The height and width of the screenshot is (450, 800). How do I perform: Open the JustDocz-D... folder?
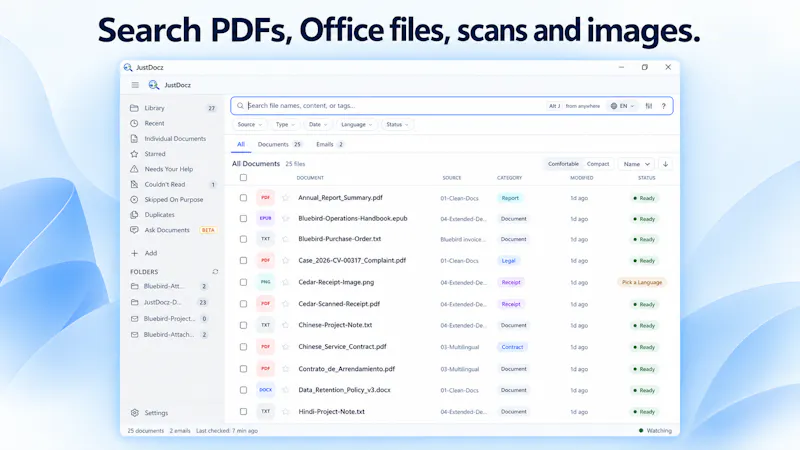169,302
